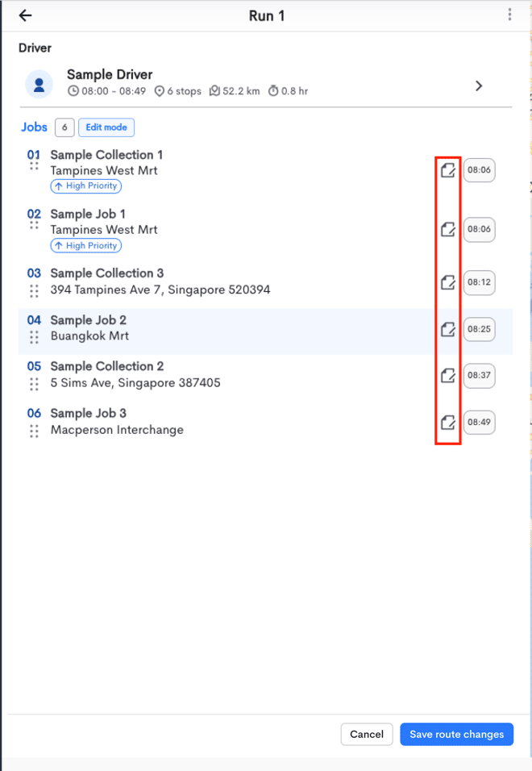The width and height of the screenshot is (532, 771).
Task: Select Sample Job 2 job title
Action: click(x=89, y=320)
